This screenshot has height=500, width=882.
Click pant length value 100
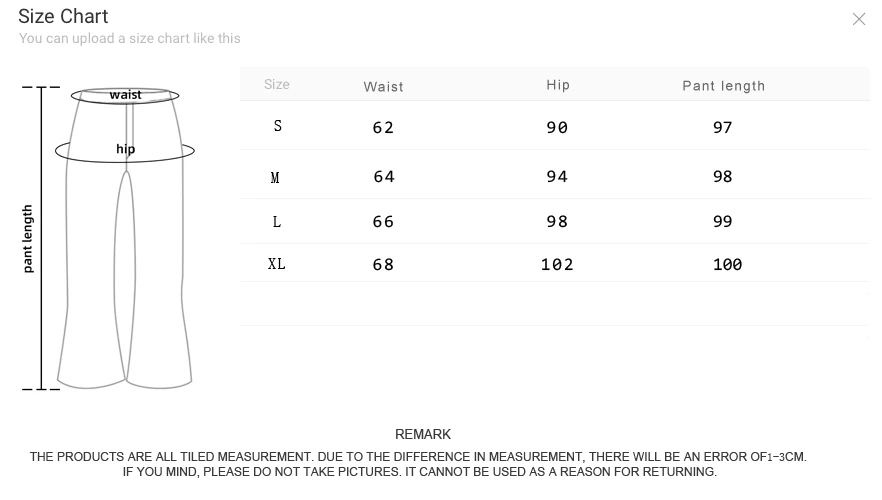click(727, 264)
